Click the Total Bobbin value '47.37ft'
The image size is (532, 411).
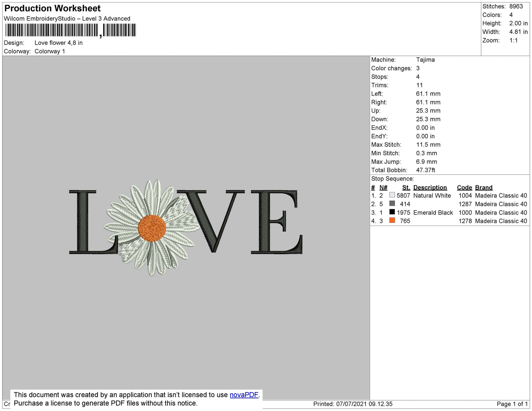(x=426, y=170)
